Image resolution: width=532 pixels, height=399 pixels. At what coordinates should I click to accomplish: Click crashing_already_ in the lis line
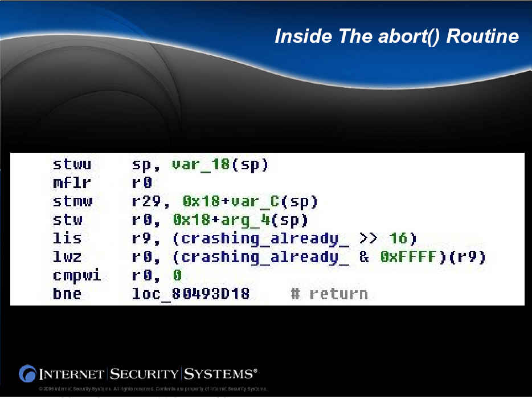point(260,238)
